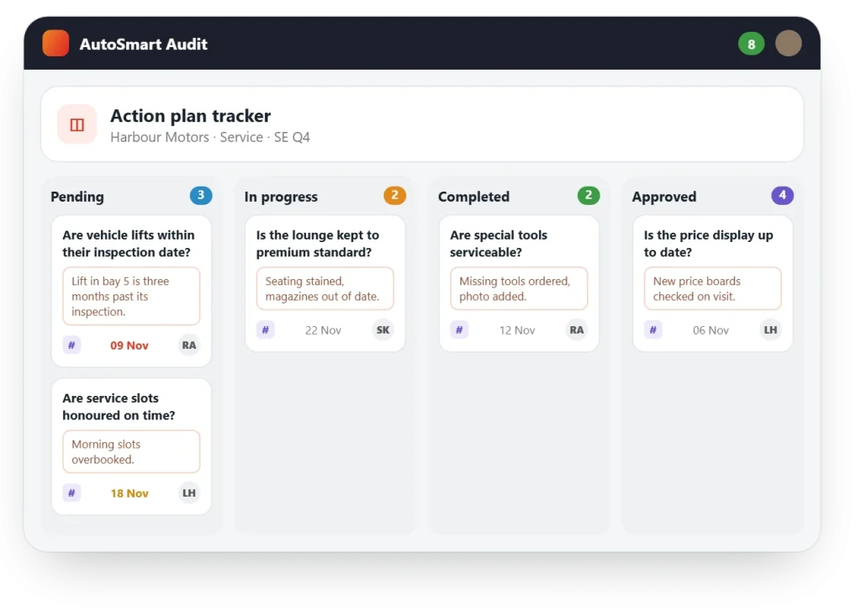Click the note 'Lift in bay 5 is three months past'
The height and width of the screenshot is (616, 861).
coord(131,296)
